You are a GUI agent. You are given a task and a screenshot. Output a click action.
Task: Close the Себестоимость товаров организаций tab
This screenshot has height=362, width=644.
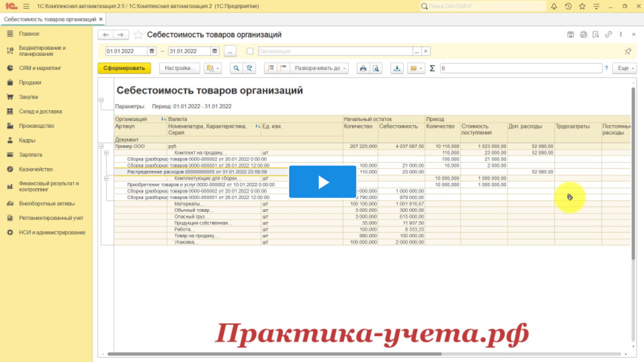pos(100,19)
